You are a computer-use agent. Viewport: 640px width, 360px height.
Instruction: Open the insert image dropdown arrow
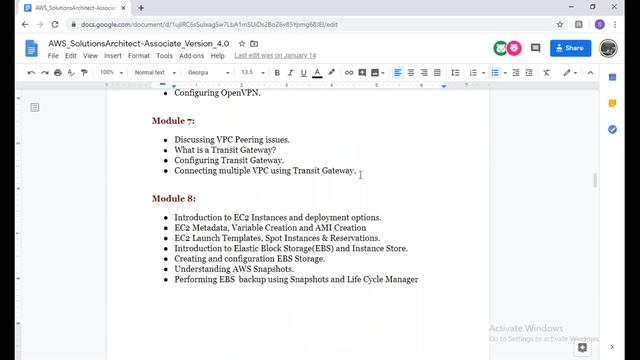[x=383, y=73]
